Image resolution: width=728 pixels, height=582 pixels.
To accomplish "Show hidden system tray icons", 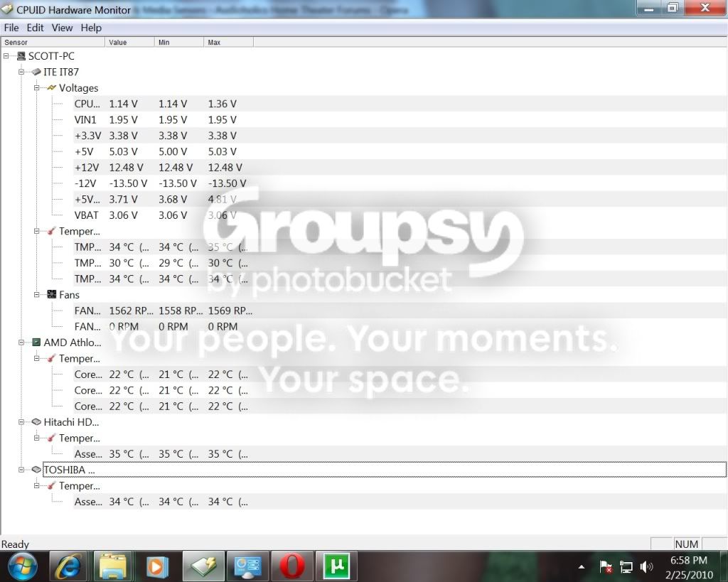I will [582, 566].
